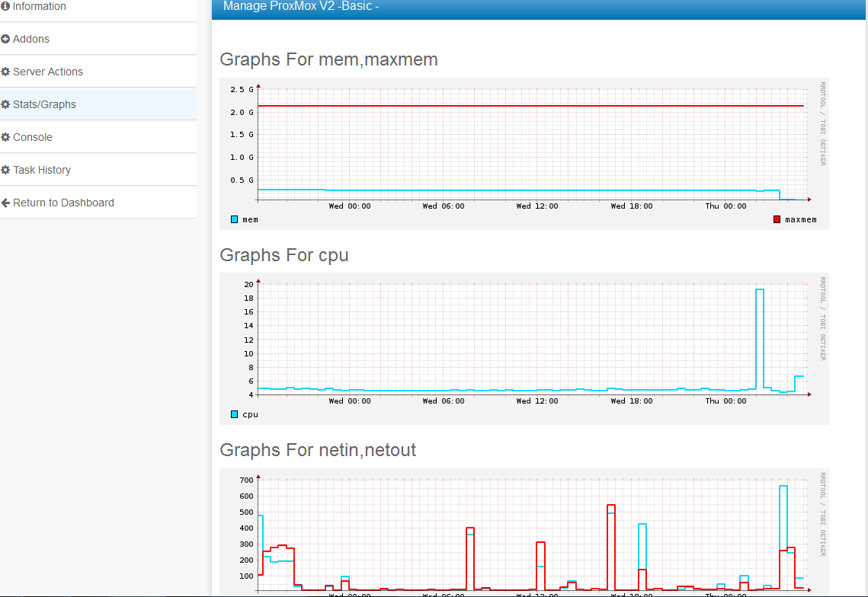Click the 'maxmem' legend label
Viewport: 868px width, 597px height.
point(800,219)
